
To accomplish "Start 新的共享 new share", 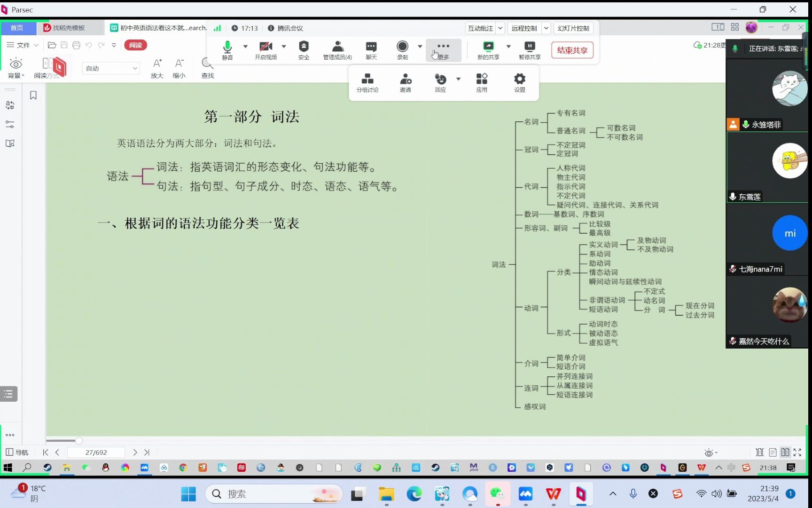I will click(x=488, y=50).
